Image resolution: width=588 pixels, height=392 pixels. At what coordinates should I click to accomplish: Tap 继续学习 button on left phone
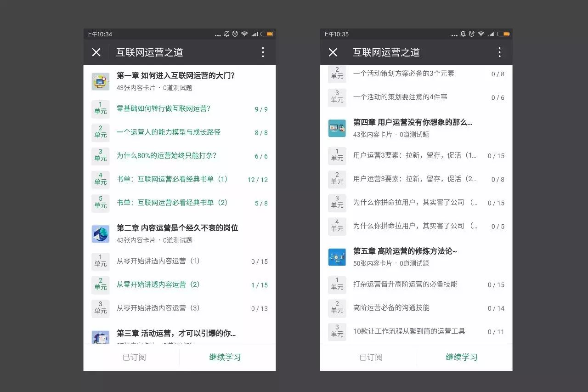click(225, 357)
